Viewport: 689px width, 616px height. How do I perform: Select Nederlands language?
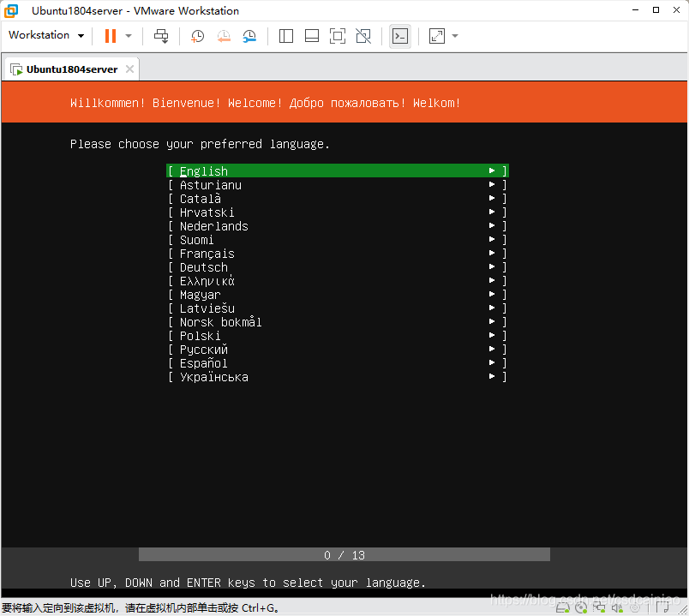pyautogui.click(x=338, y=226)
